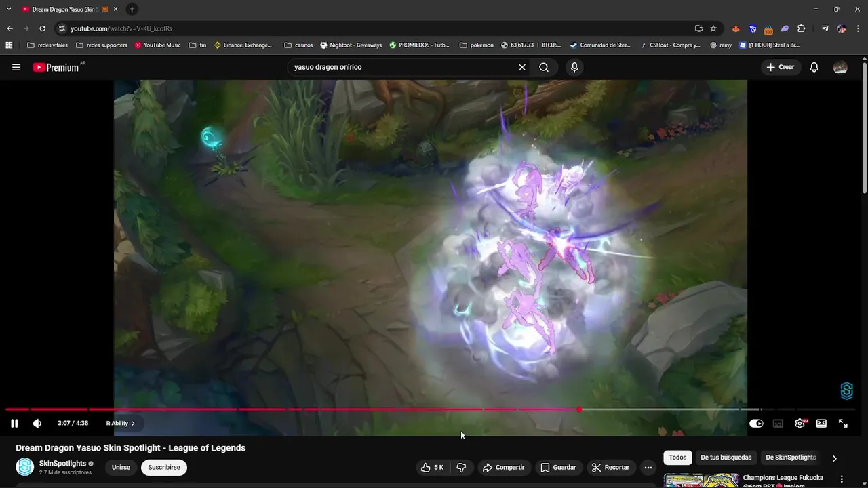The width and height of the screenshot is (868, 488).
Task: Click the Compartir share button
Action: (503, 467)
